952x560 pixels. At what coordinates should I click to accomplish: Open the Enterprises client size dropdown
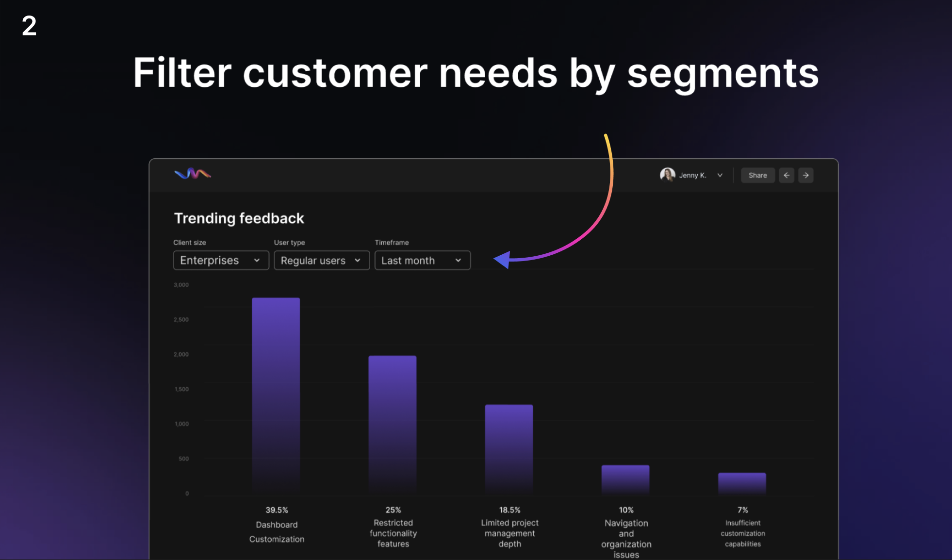coord(221,261)
